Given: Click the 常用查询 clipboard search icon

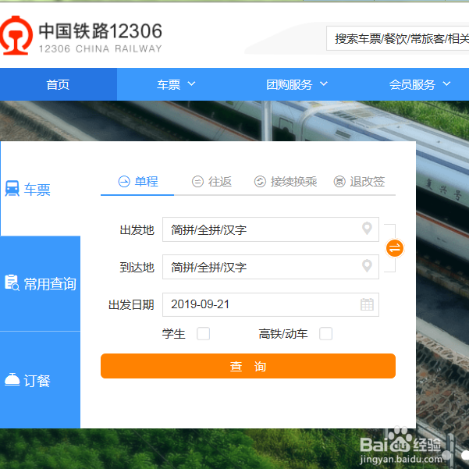Looking at the screenshot, I should pos(12,283).
